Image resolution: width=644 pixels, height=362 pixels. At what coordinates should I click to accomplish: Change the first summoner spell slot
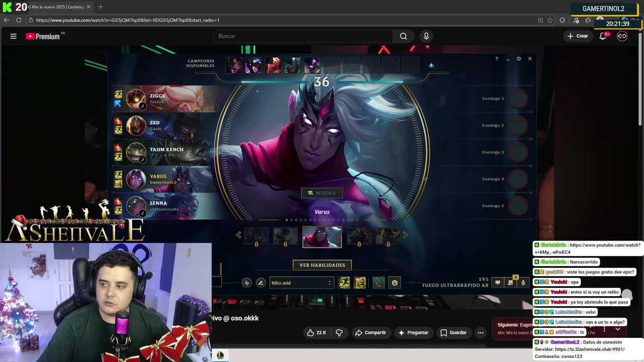pos(344,283)
